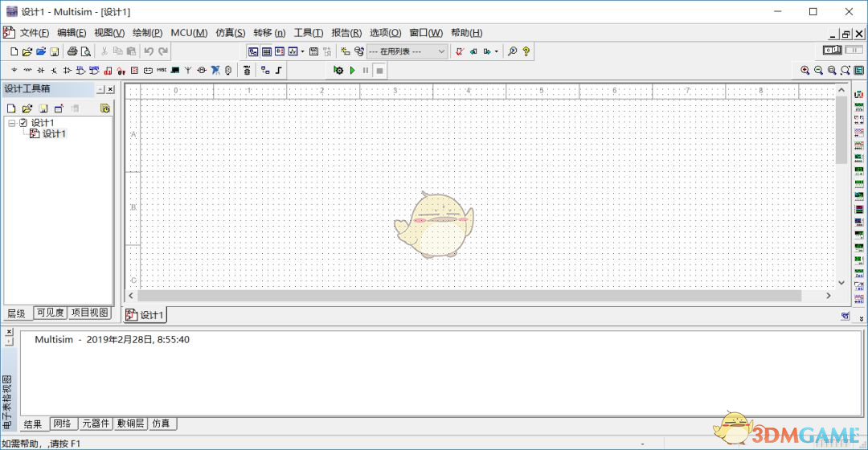868x450 pixels.
Task: Open the 文件(F) menu
Action: click(x=35, y=33)
